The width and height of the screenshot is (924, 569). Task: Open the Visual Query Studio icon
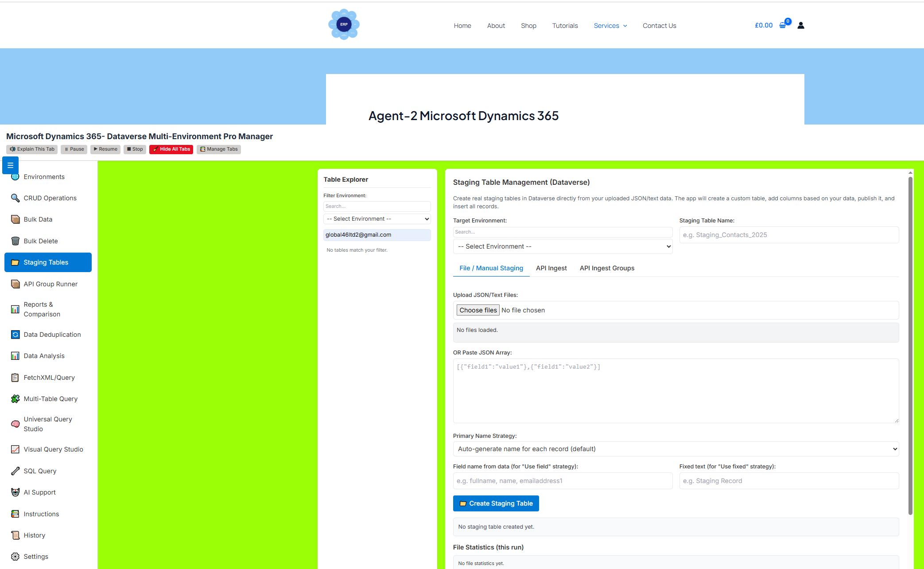pyautogui.click(x=16, y=449)
